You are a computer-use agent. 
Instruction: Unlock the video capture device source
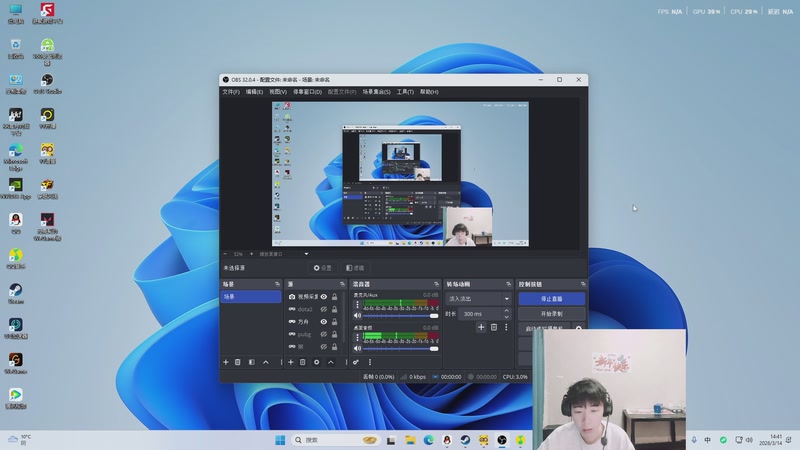tap(335, 296)
